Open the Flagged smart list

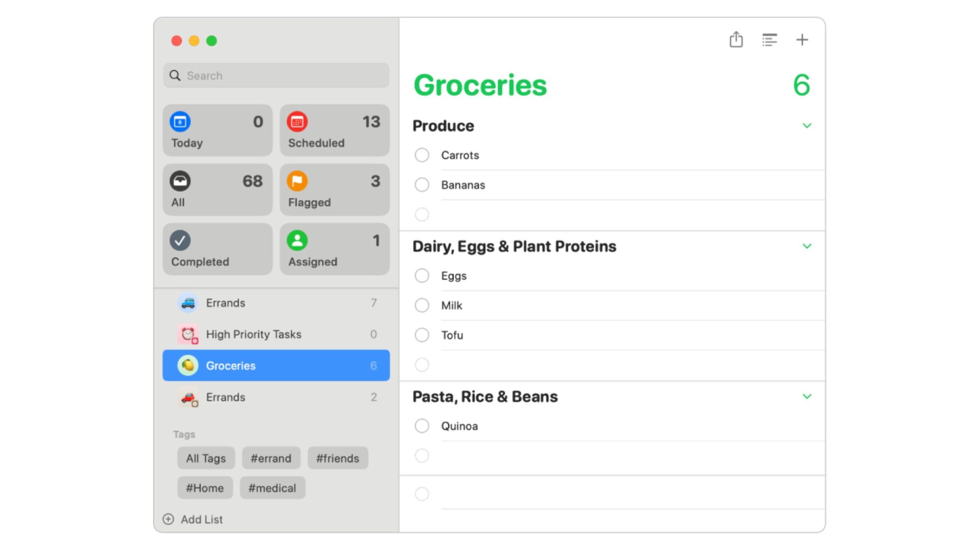tap(334, 189)
